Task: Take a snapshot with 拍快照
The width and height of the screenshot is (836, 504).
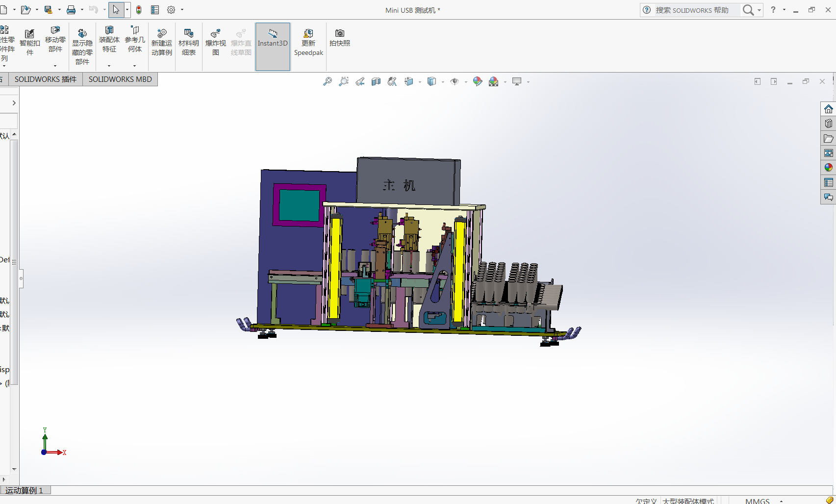Action: click(x=339, y=38)
